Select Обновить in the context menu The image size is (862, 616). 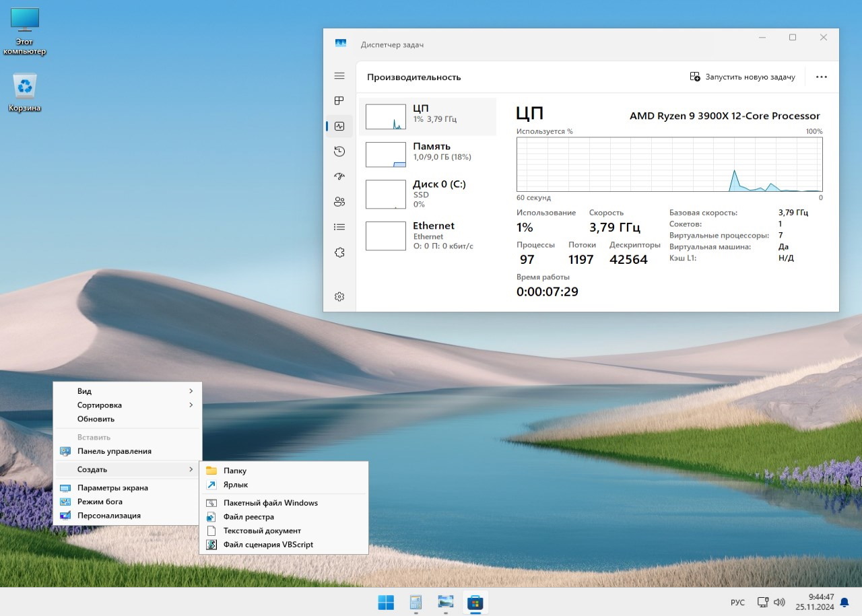[96, 419]
